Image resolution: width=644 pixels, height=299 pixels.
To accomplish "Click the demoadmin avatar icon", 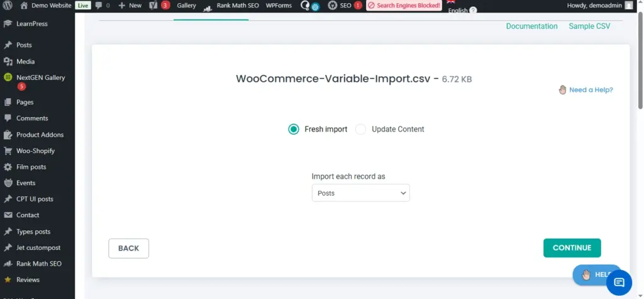I will tap(628, 5).
